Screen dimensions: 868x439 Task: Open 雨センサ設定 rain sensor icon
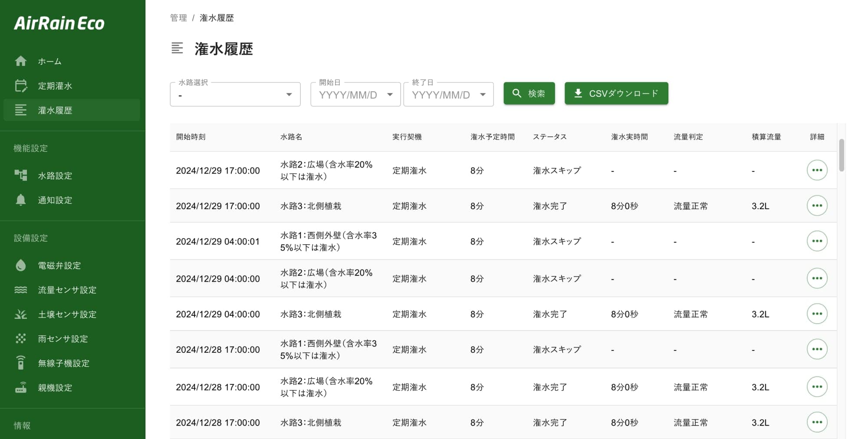[x=20, y=339]
